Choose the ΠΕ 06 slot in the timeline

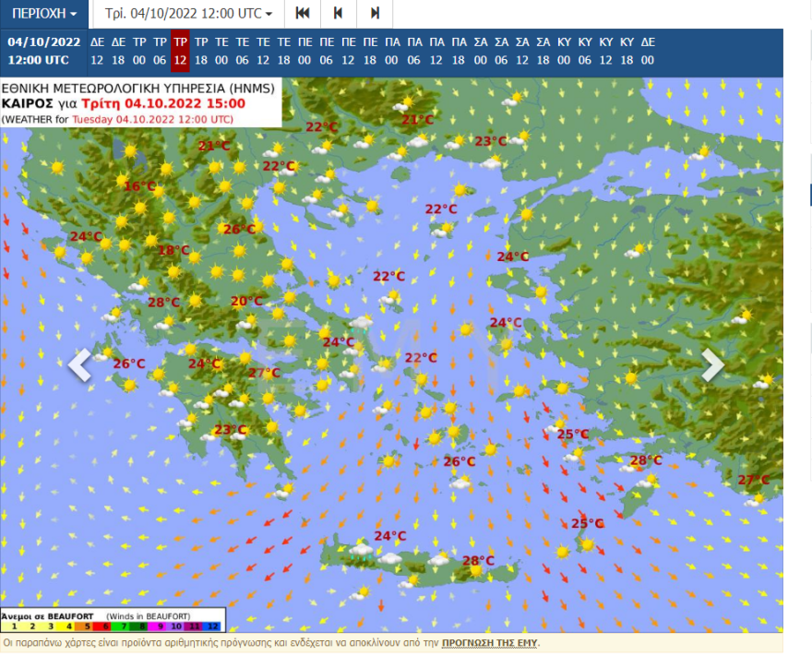[x=327, y=51]
